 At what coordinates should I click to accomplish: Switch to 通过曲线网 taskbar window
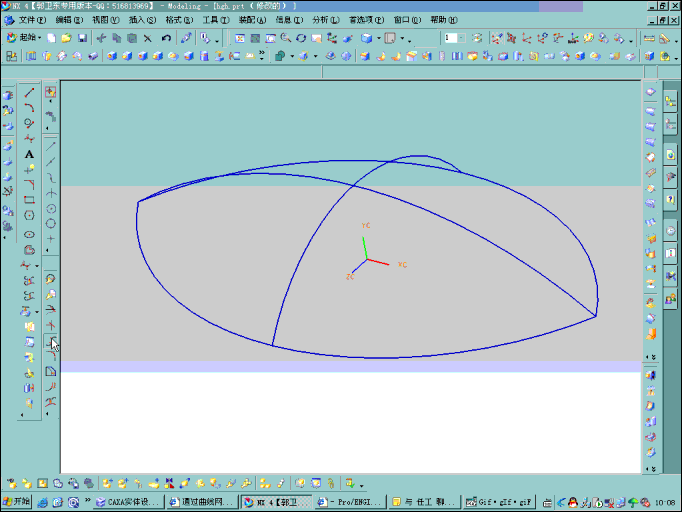click(203, 502)
